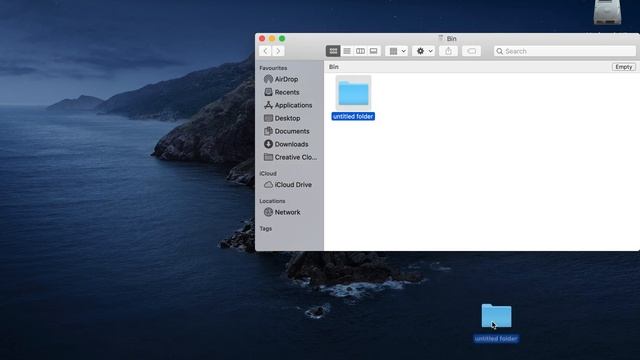Select the untitled folder icon on the desktop
This screenshot has width=640, height=360.
496,316
